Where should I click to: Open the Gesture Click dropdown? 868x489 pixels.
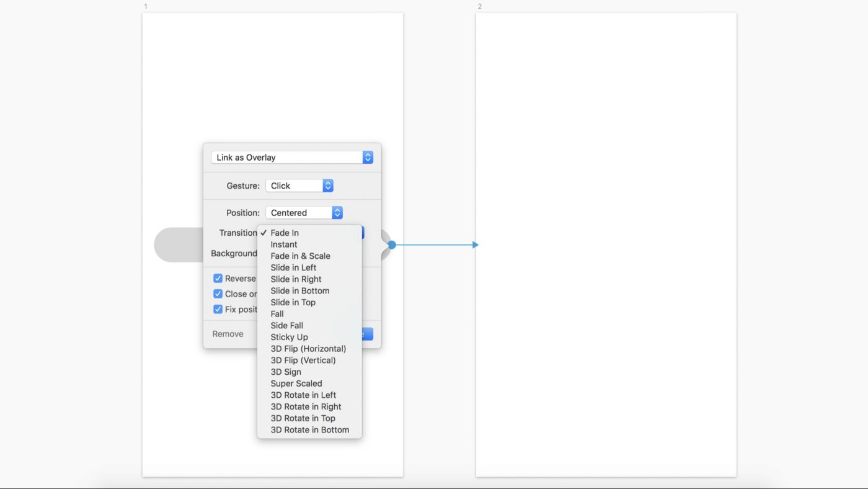tap(299, 186)
